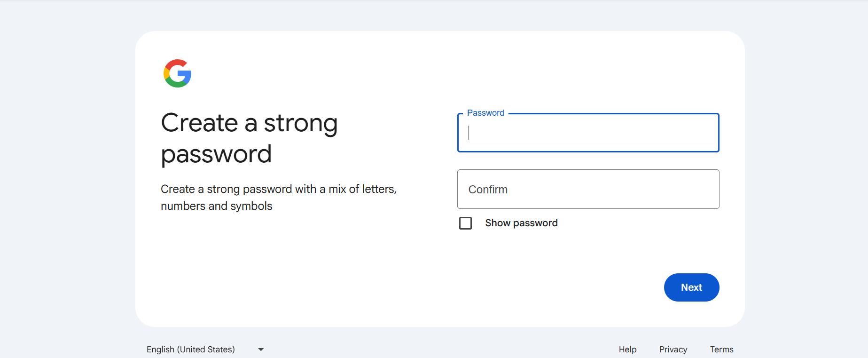Focus the Password input field
Screen dimensions: 868x358
[x=588, y=133]
